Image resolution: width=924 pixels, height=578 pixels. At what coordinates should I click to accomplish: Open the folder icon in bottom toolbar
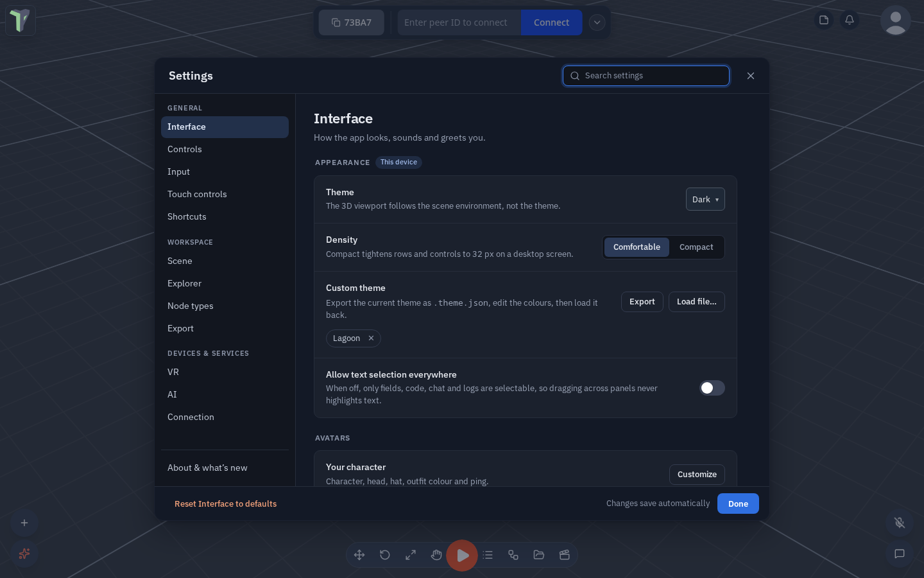click(x=539, y=555)
